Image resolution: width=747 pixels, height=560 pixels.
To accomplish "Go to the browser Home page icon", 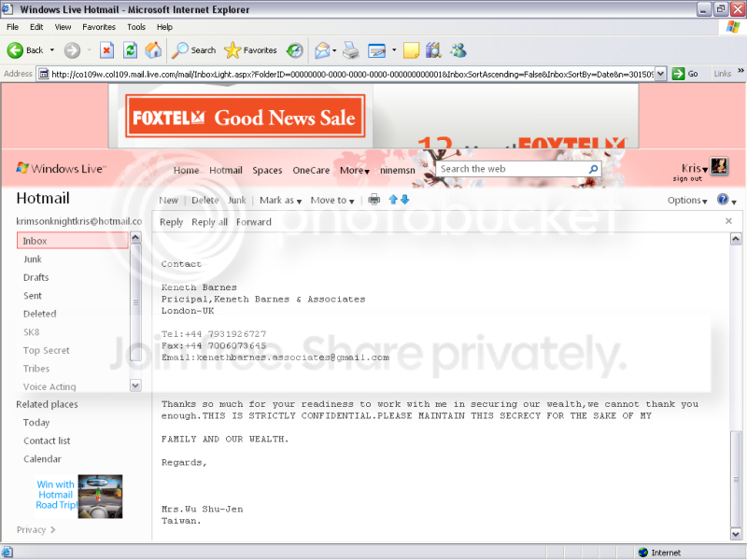I will (153, 50).
